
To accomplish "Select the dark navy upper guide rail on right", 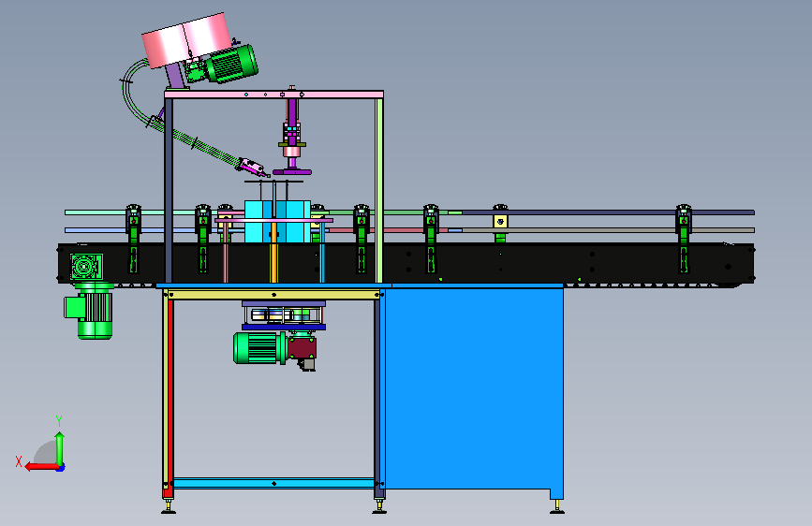I will click(609, 212).
